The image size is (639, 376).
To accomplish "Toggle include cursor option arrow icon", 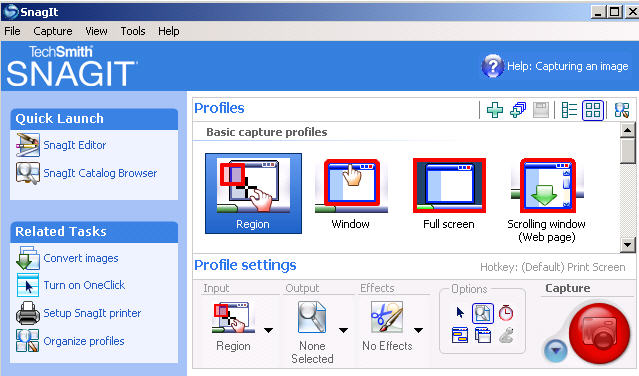I will (460, 313).
